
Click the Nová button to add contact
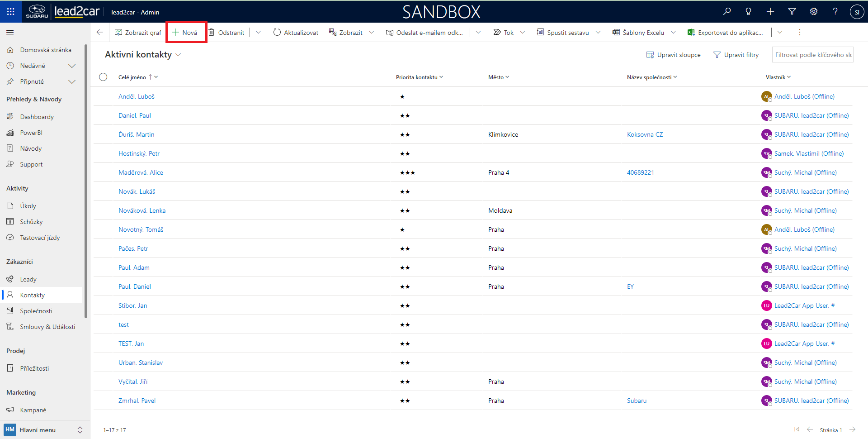click(186, 33)
